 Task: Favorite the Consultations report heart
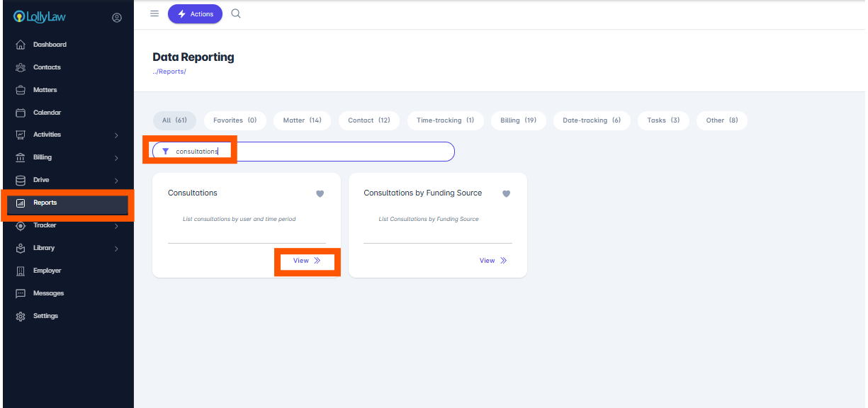(320, 193)
